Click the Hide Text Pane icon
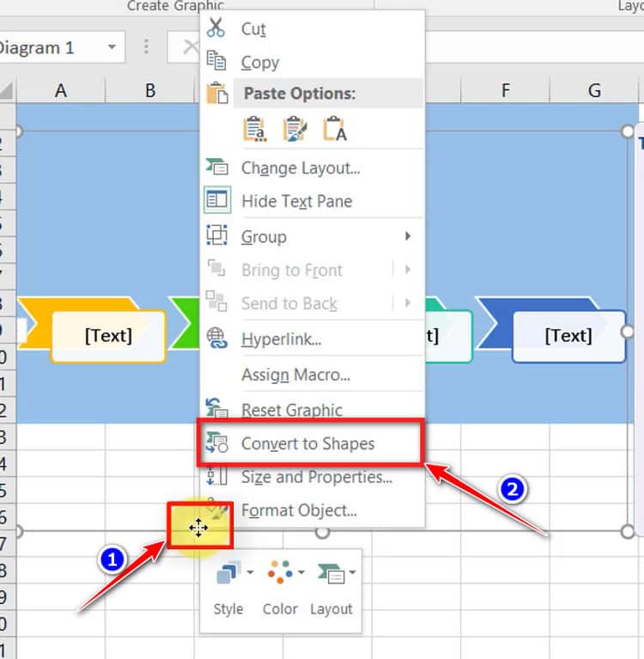The height and width of the screenshot is (659, 644). tap(216, 199)
